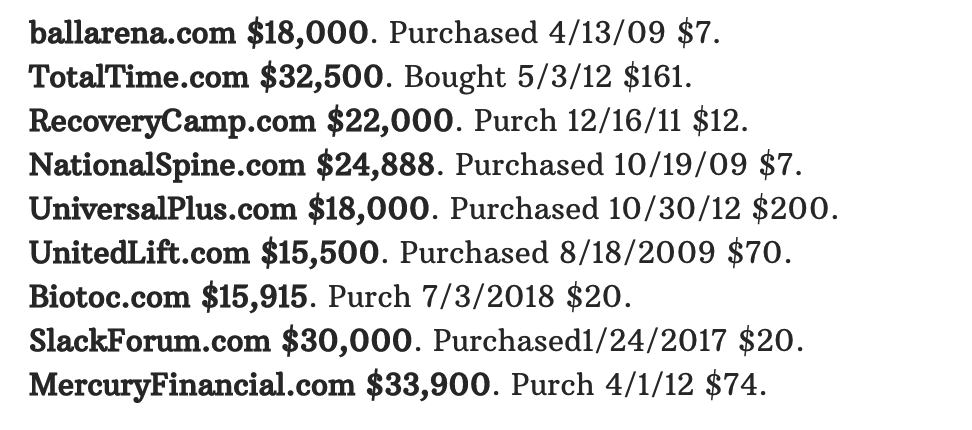Screen dimensions: 972x430
Task: Click the $33,900 sale price
Action: coord(428,385)
